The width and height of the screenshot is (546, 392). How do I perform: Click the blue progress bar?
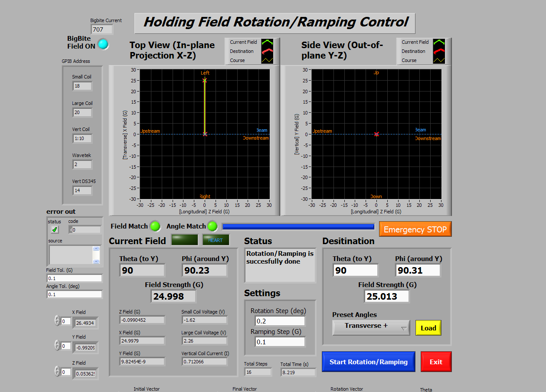point(298,226)
